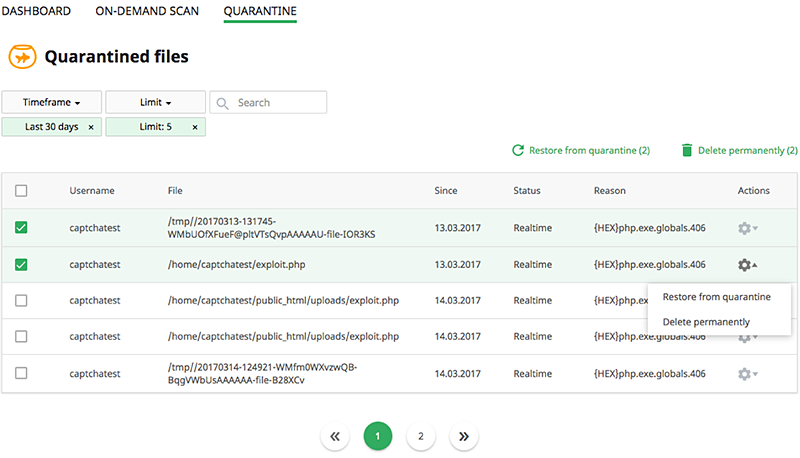Screen dimensions: 800x458
Task: Open the Limit dropdown
Action: tap(155, 102)
